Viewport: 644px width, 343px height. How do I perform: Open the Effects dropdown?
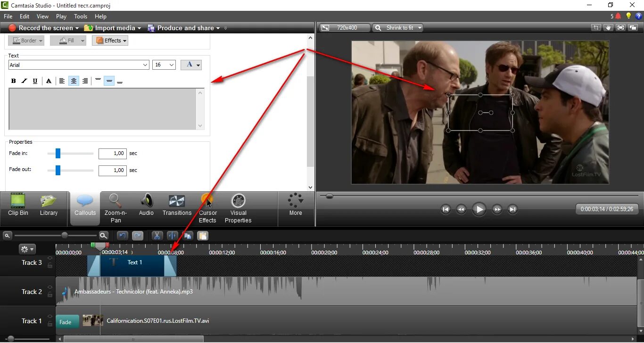coord(110,41)
